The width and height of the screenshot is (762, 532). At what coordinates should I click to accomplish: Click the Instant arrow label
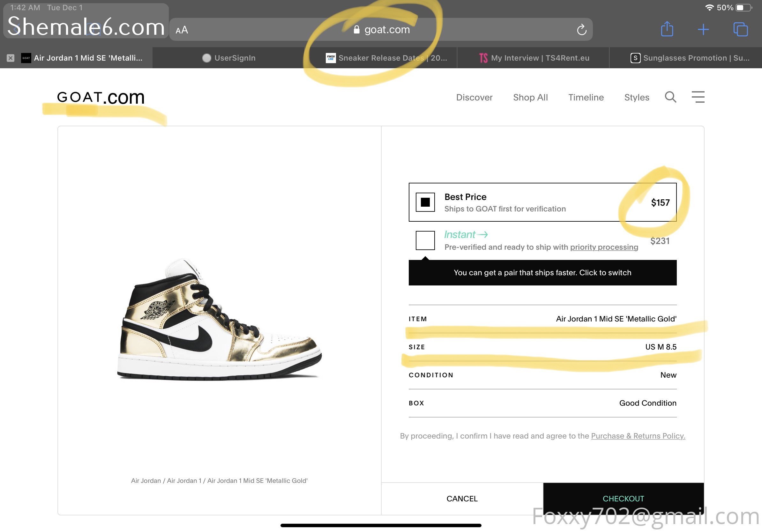466,234
